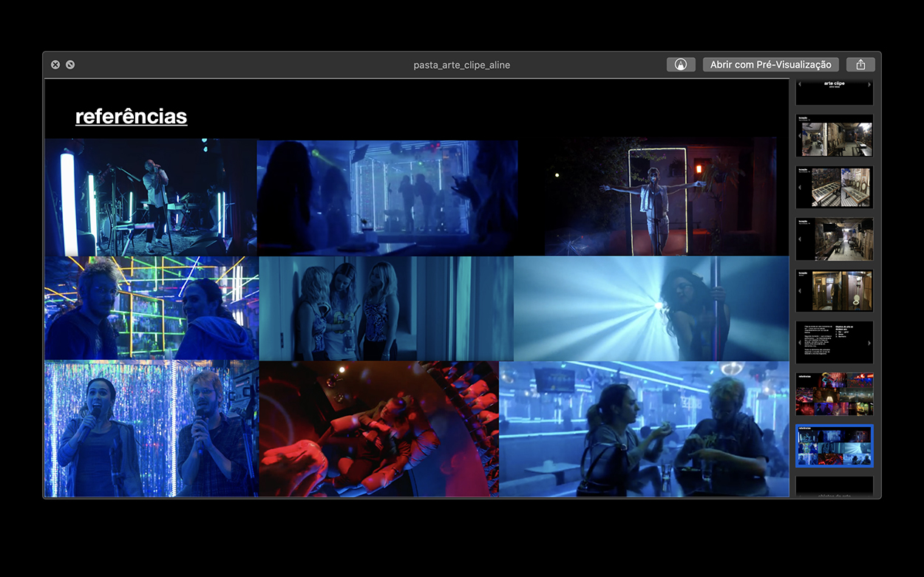Close the Quick Look window
This screenshot has width=924, height=577.
tap(55, 65)
